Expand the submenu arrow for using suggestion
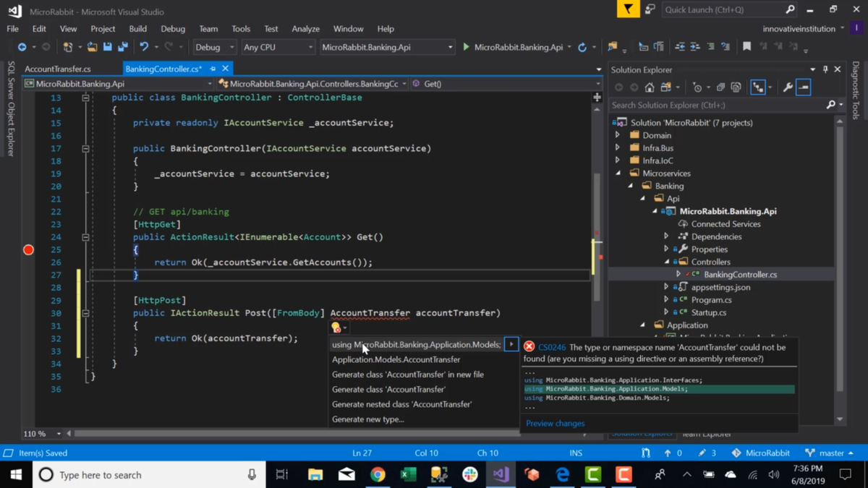The height and width of the screenshot is (488, 868). coord(511,344)
